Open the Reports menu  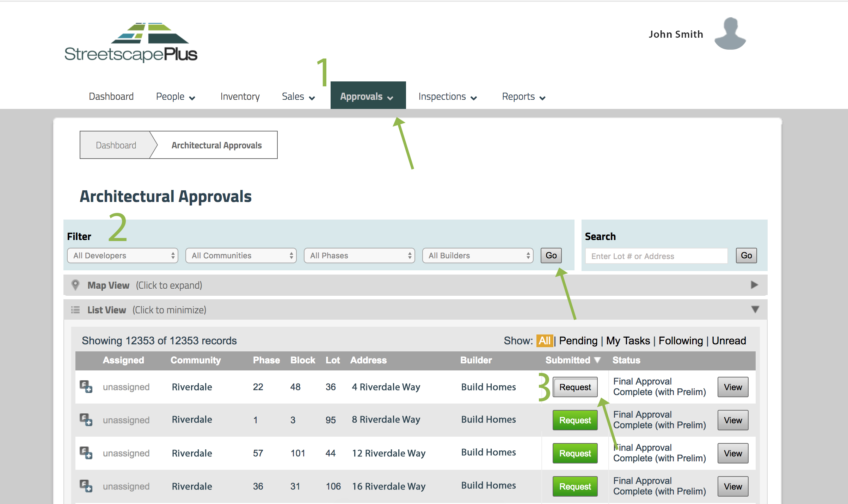(x=523, y=97)
